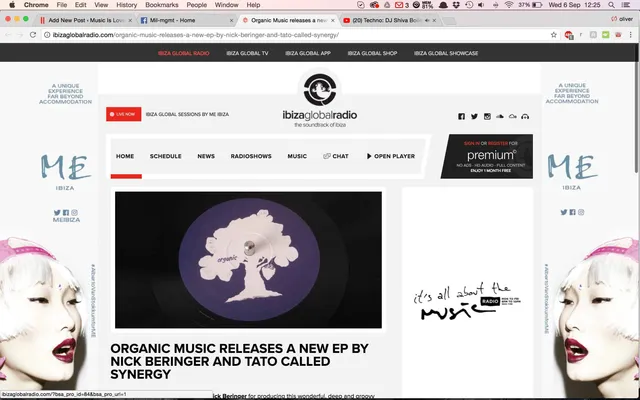Click Sign In on premium banner
Screen dimensions: 640x400
[x=472, y=143]
